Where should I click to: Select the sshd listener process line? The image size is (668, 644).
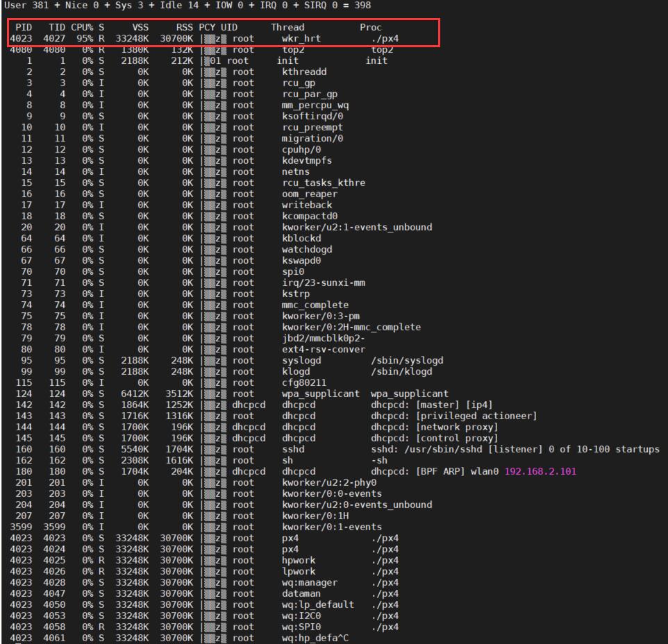click(x=515, y=450)
